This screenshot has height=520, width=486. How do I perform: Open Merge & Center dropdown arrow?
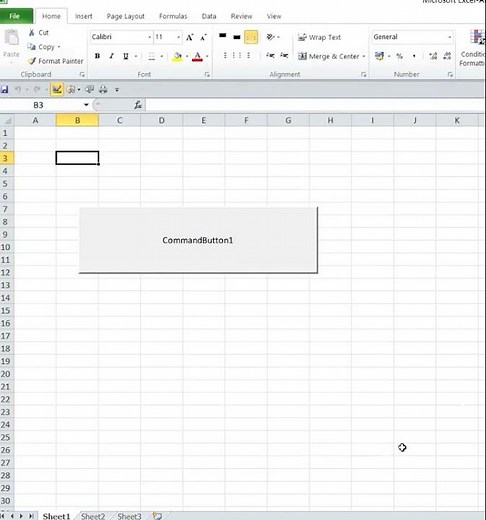pyautogui.click(x=364, y=56)
